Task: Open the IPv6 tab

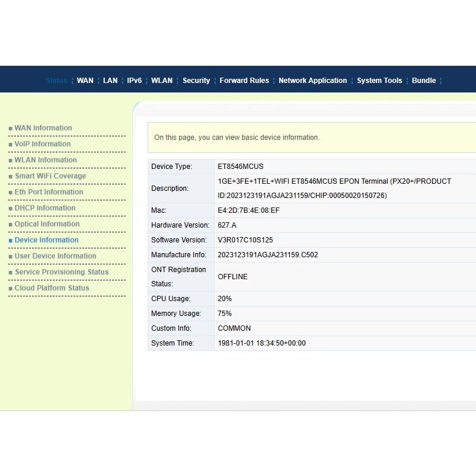Action: click(x=135, y=81)
